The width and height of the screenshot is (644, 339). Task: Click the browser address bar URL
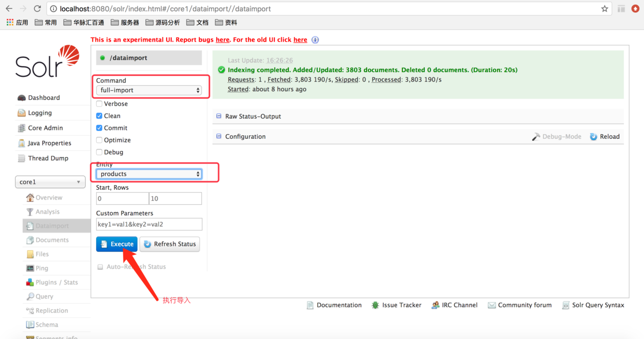tap(165, 9)
